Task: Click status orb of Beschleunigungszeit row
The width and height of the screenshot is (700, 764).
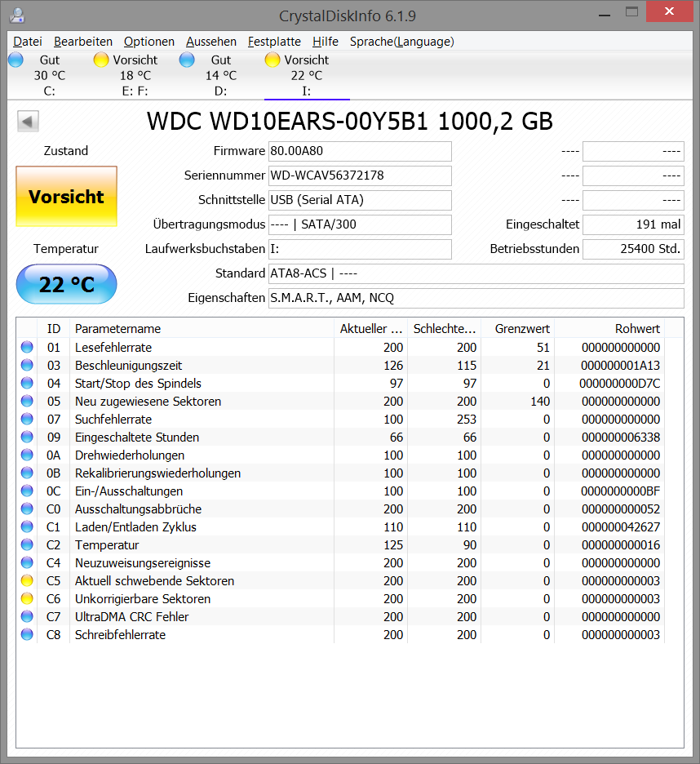Action: tap(27, 366)
